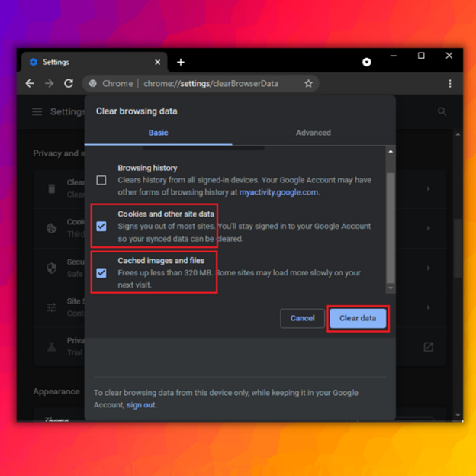Screen dimensions: 476x476
Task: Reload the page with refresh icon
Action: [69, 83]
